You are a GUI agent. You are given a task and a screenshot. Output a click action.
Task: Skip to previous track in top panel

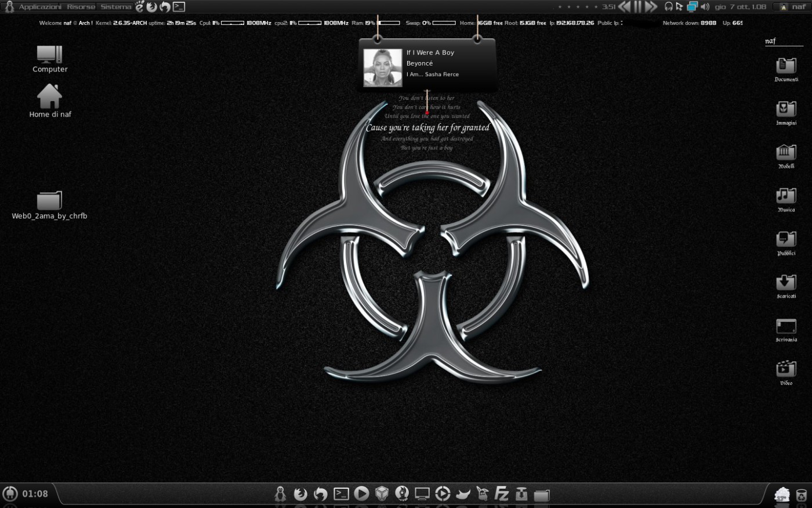(x=624, y=7)
